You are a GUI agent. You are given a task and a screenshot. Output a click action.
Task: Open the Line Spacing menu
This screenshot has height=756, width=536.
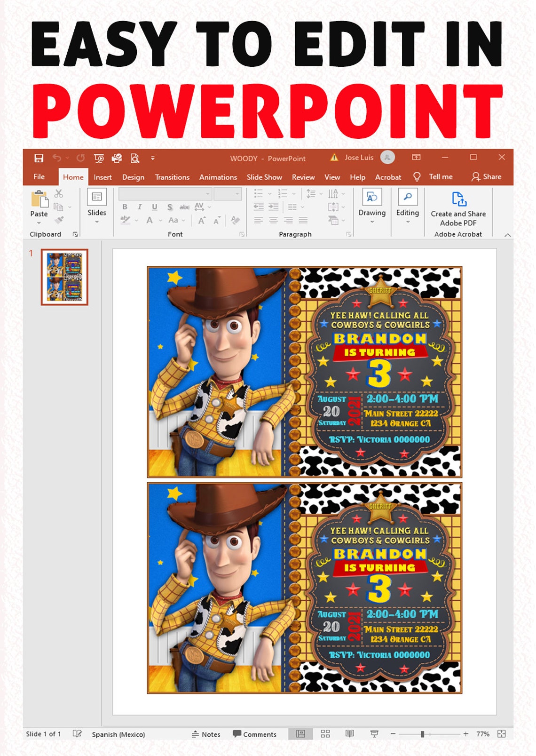[x=314, y=193]
